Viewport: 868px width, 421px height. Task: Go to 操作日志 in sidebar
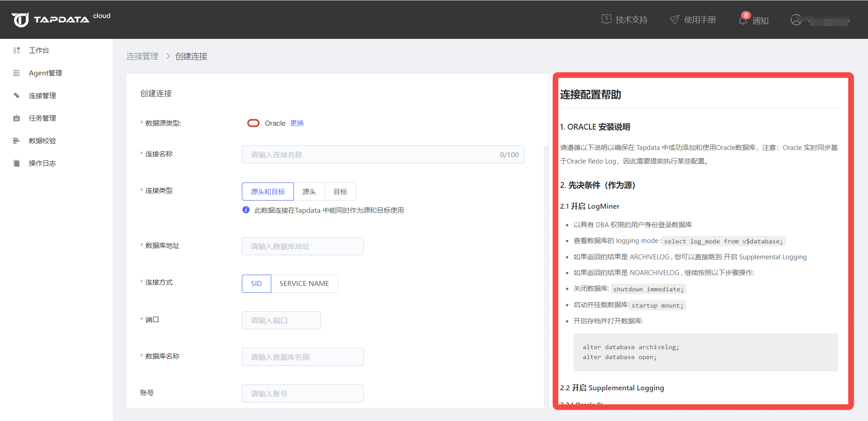42,163
